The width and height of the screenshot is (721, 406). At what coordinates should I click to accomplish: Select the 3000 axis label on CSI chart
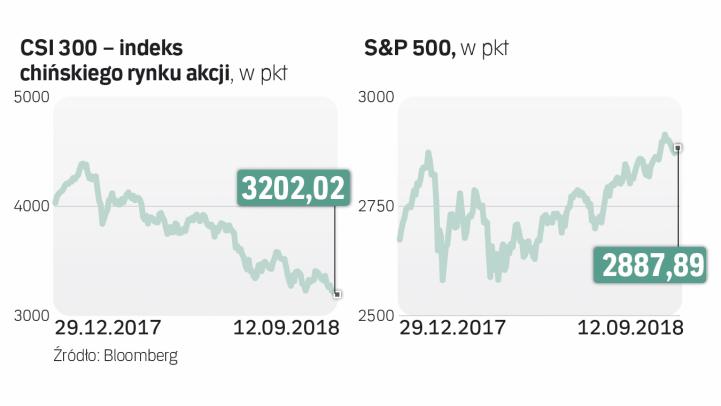tap(31, 315)
